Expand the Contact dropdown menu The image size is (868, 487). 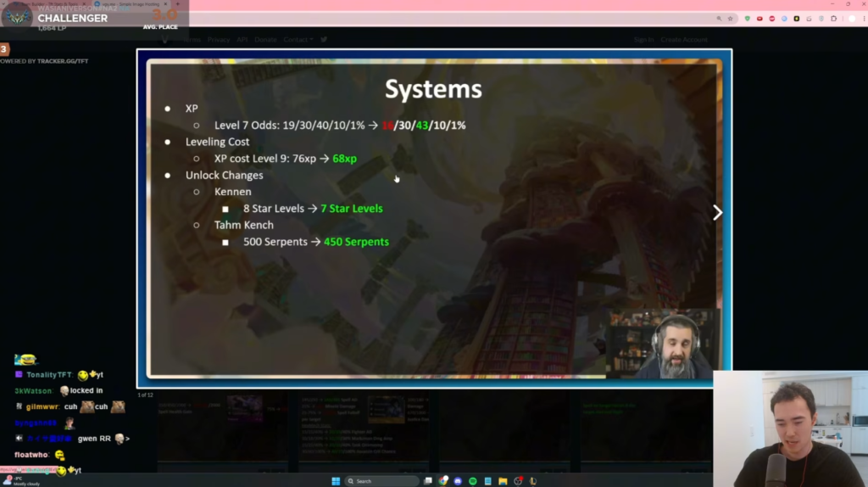point(298,40)
